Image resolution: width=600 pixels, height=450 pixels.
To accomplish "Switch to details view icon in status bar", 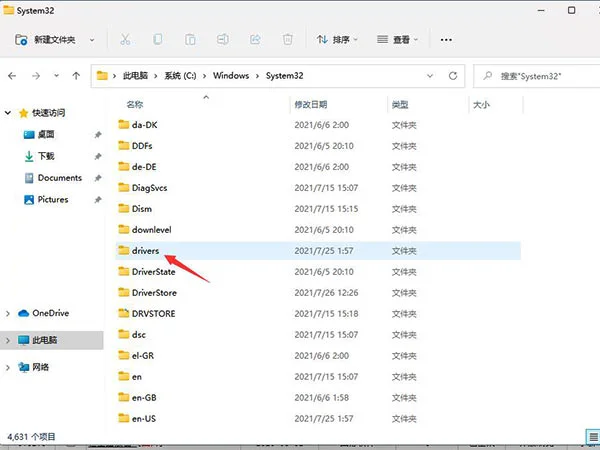I will [593, 437].
